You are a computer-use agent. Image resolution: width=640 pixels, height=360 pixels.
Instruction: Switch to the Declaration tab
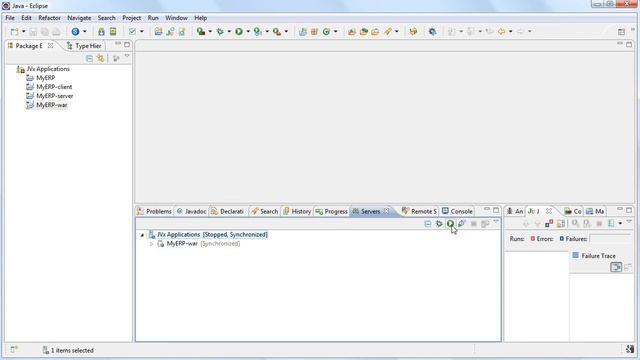pyautogui.click(x=227, y=211)
